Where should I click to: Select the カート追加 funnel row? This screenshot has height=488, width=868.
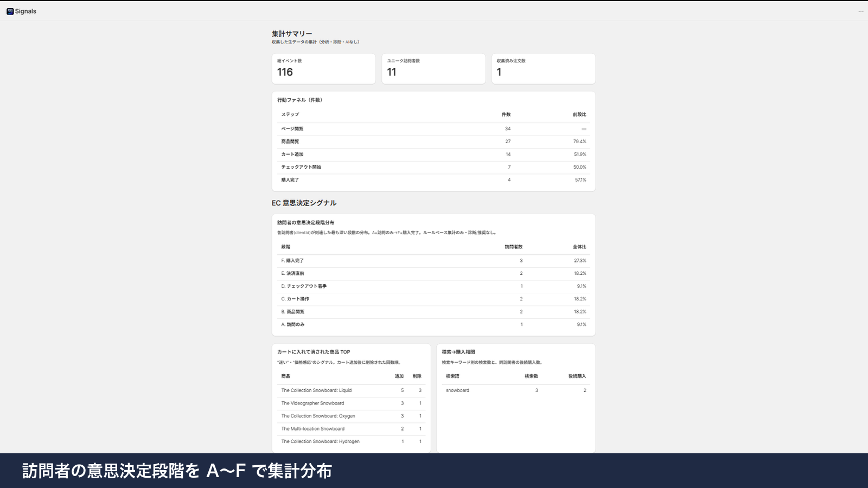click(433, 155)
